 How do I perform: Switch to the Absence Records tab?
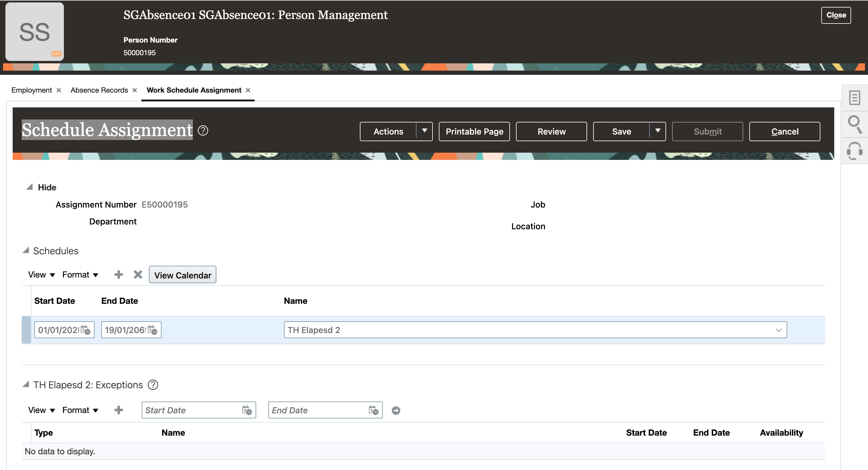click(x=99, y=91)
